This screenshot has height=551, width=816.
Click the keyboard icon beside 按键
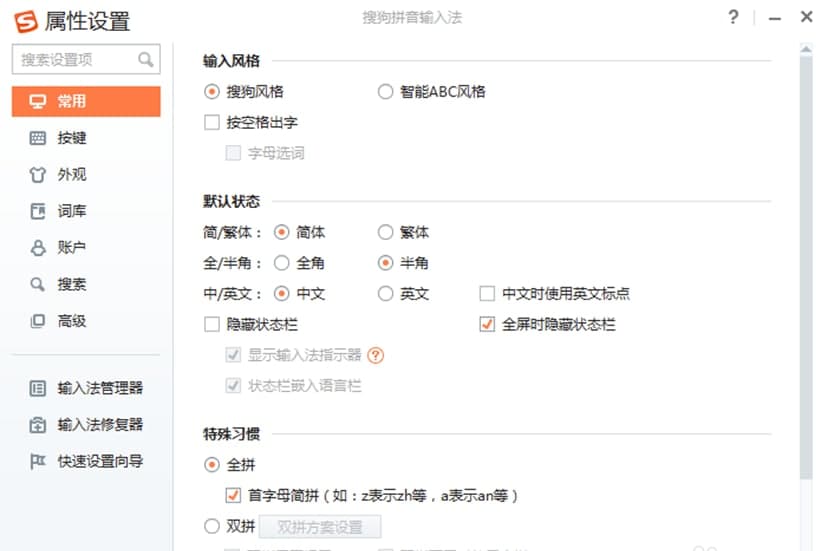coord(37,138)
